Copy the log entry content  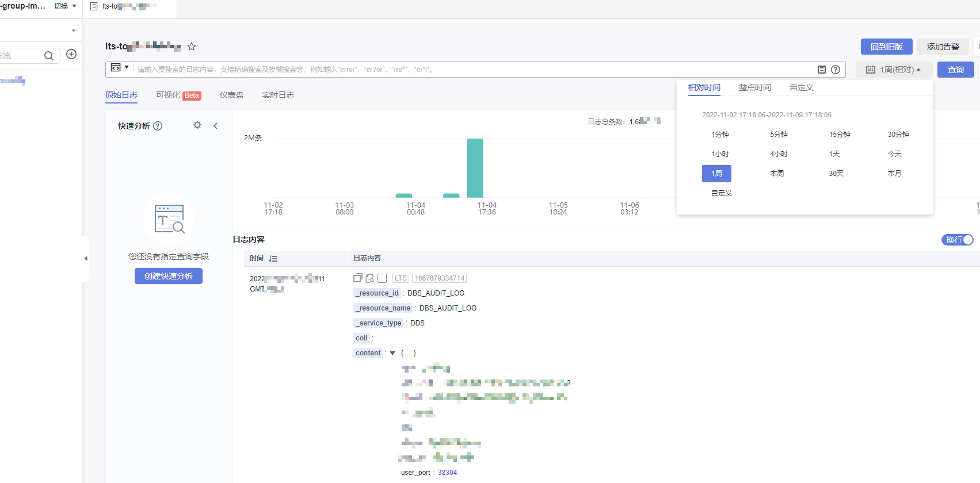357,278
